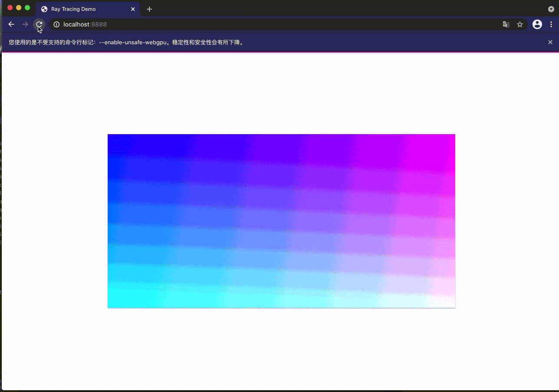Close the Ray Tracing Demo tab
Viewport: 559px width, 392px height.
(x=133, y=9)
